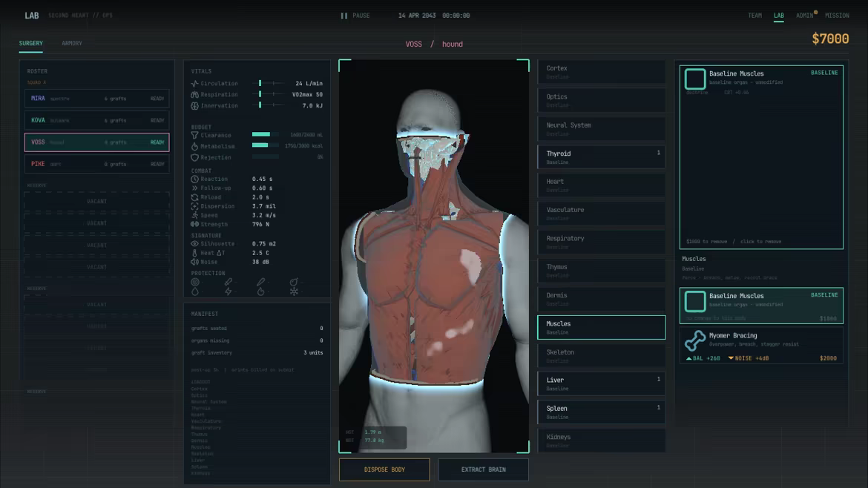This screenshot has width=868, height=488.
Task: Click the lightning bolt protection icon
Action: 228,291
